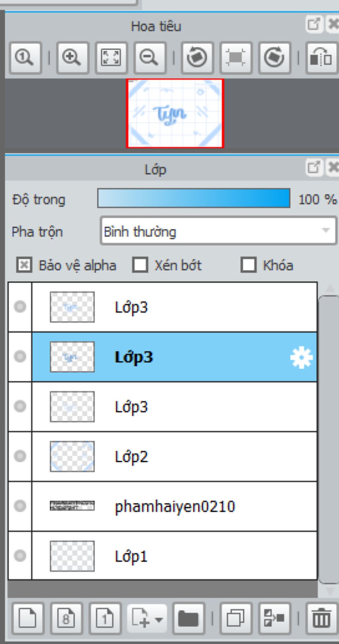Delete the selected layer with trash icon
This screenshot has height=644, width=339.
pos(322,618)
